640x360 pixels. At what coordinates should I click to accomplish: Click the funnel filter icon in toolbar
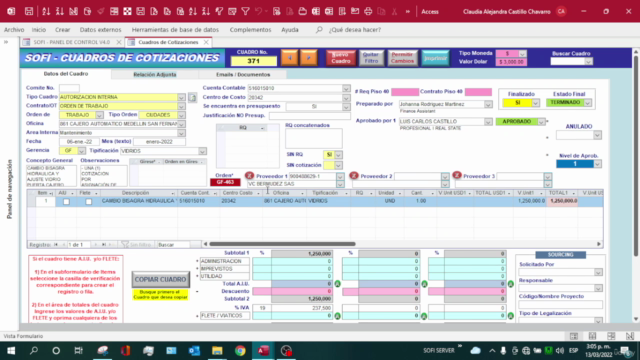coord(245,11)
